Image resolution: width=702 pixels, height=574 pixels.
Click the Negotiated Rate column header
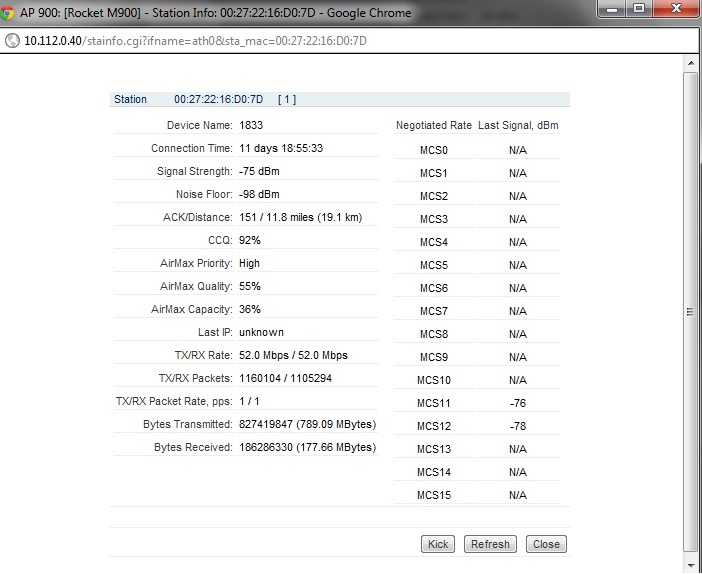point(433,125)
